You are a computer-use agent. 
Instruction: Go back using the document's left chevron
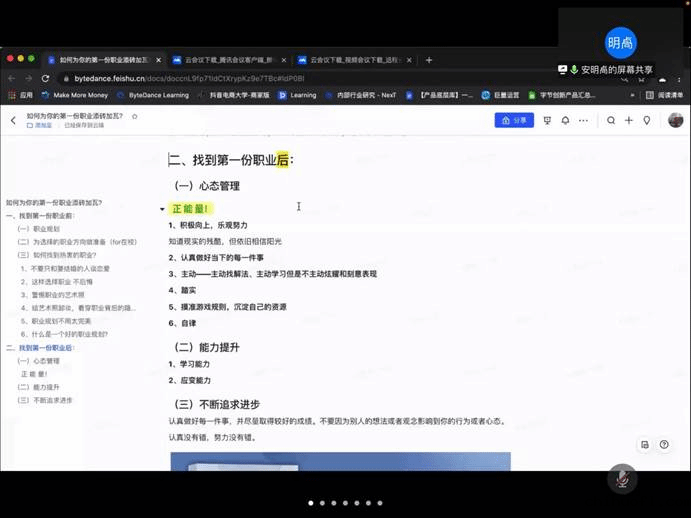click(13, 121)
